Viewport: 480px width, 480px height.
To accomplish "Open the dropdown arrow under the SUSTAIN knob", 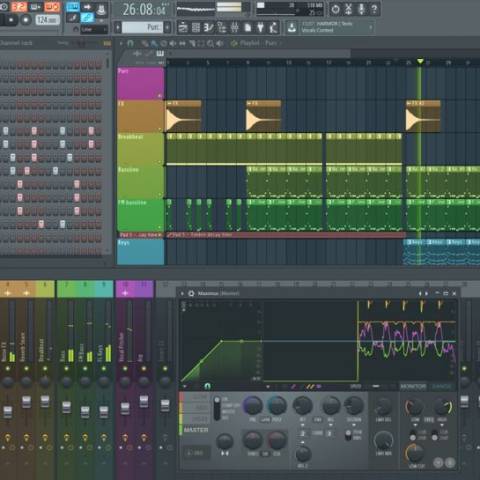I will pos(354,425).
